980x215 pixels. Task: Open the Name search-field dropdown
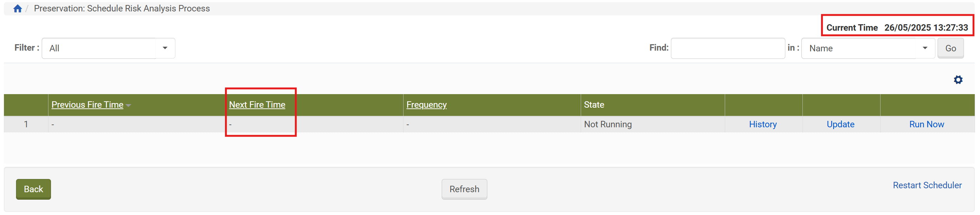[x=867, y=48]
